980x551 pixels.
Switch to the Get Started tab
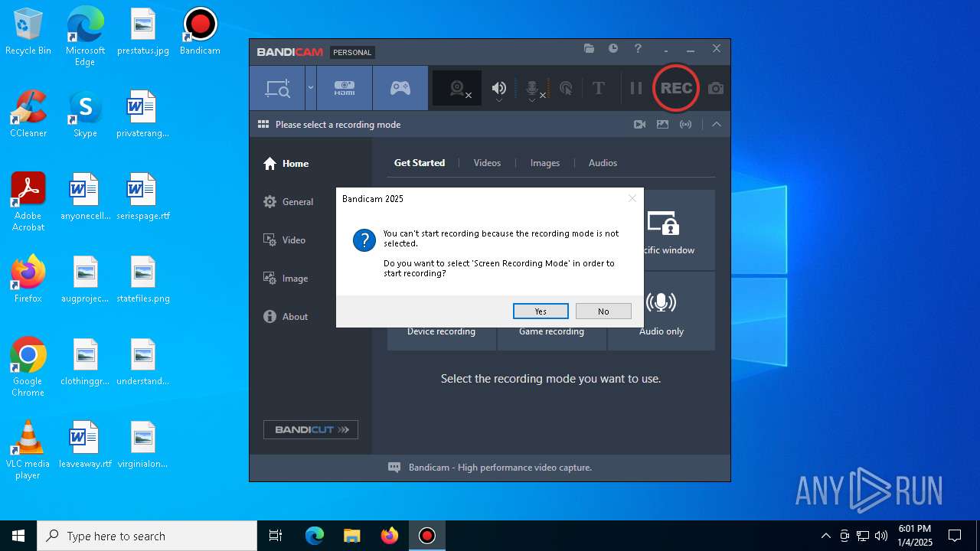point(420,163)
